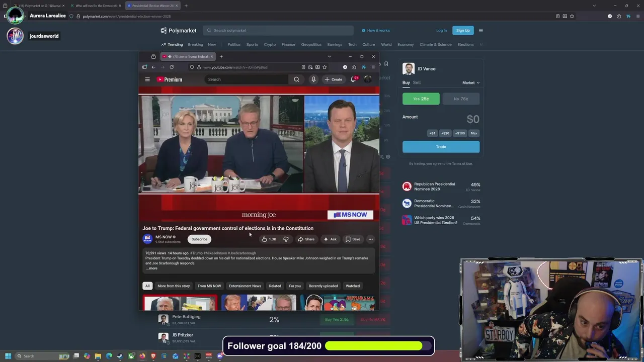Reload the YouTube page
The width and height of the screenshot is (644, 362).
(172, 67)
